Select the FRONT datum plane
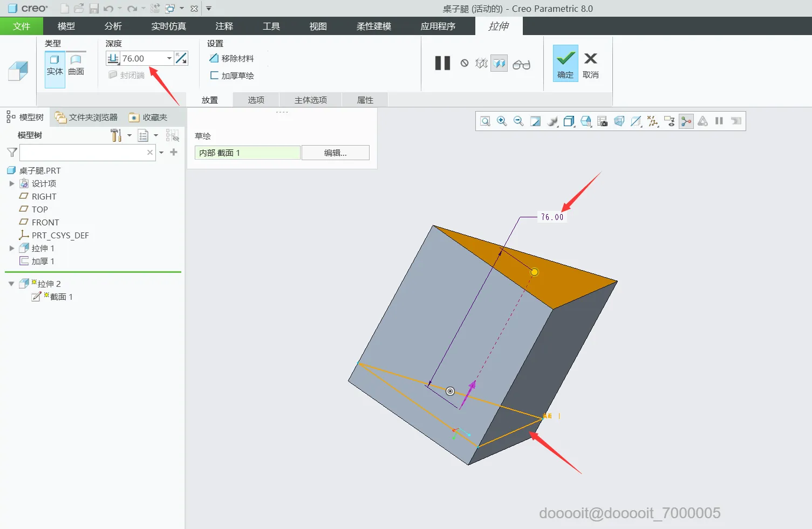 click(45, 222)
